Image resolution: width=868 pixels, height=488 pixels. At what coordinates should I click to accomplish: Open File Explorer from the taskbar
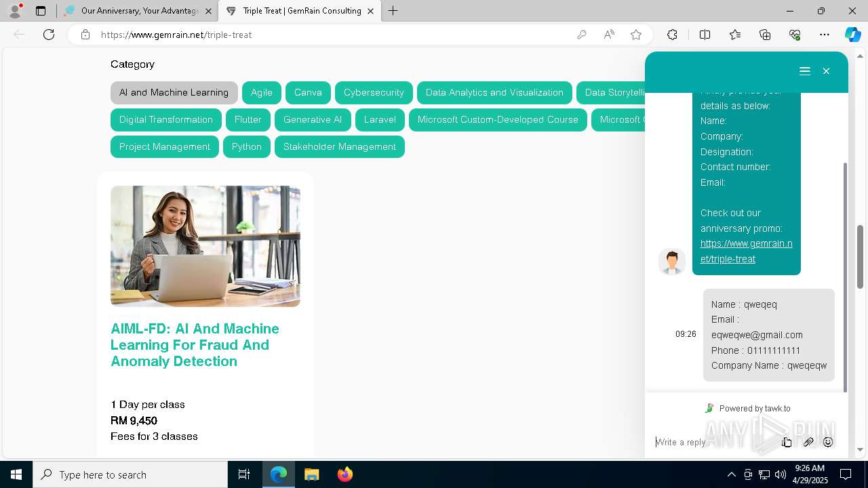[311, 474]
